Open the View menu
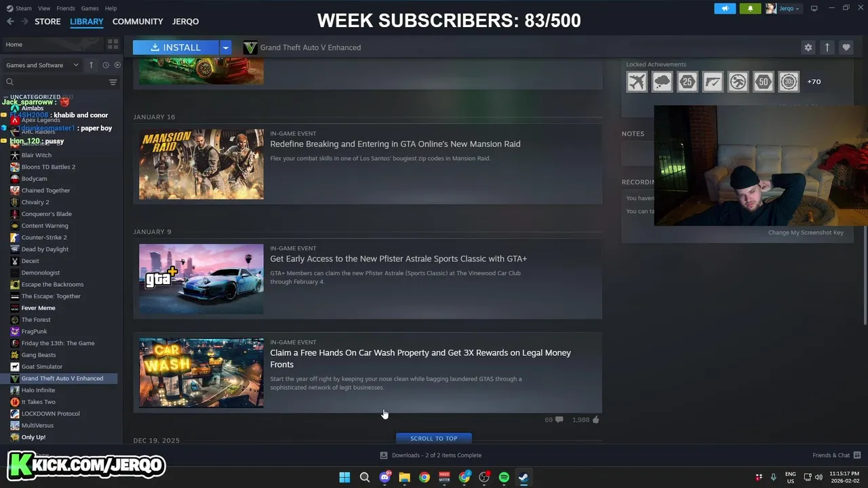This screenshot has width=868, height=488. 44,8
